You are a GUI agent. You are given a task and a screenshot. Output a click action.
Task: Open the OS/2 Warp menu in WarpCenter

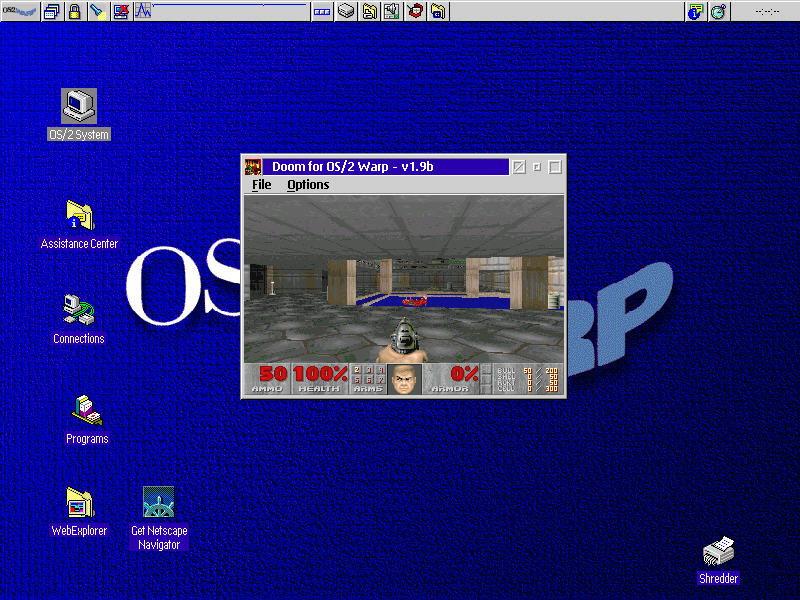pos(20,11)
